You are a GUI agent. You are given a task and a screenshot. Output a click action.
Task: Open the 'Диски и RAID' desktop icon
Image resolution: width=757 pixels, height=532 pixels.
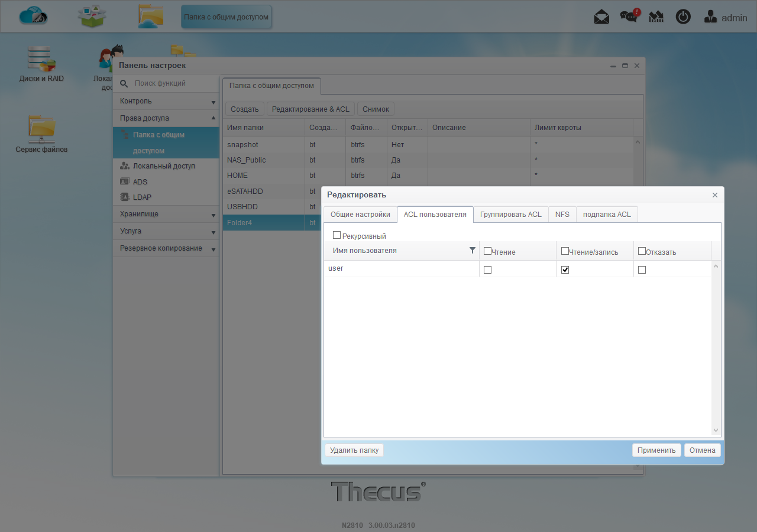tap(41, 64)
